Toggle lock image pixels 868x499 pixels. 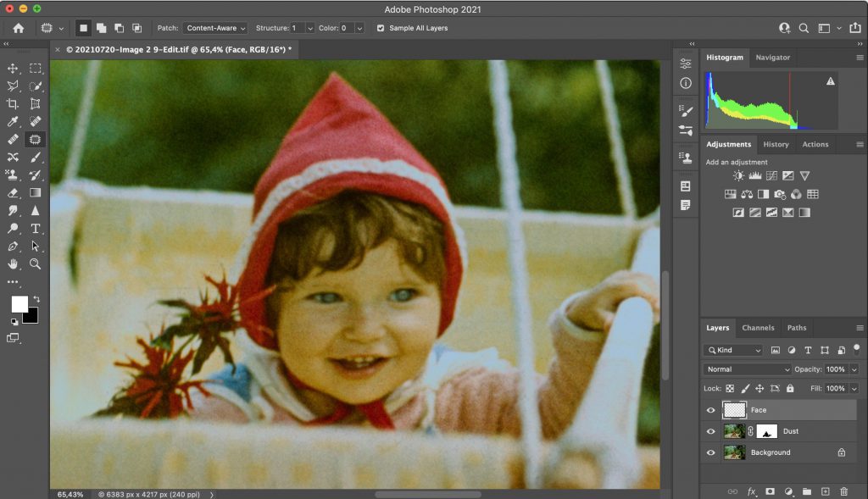pyautogui.click(x=745, y=389)
